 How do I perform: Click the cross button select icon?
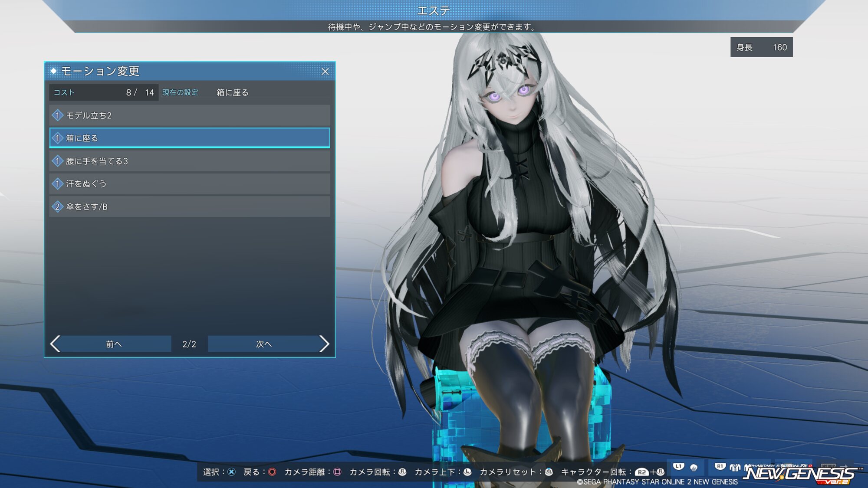pyautogui.click(x=231, y=472)
